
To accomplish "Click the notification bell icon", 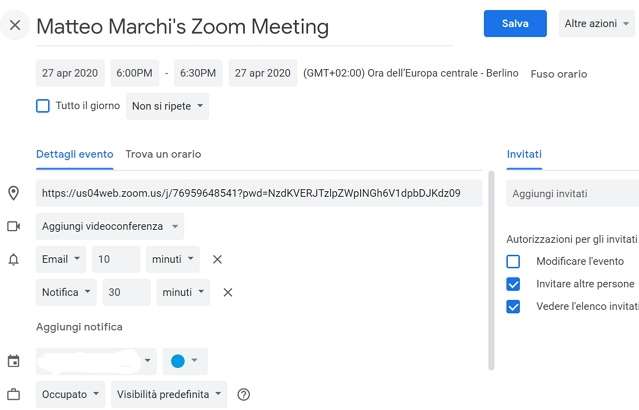I will [x=14, y=260].
